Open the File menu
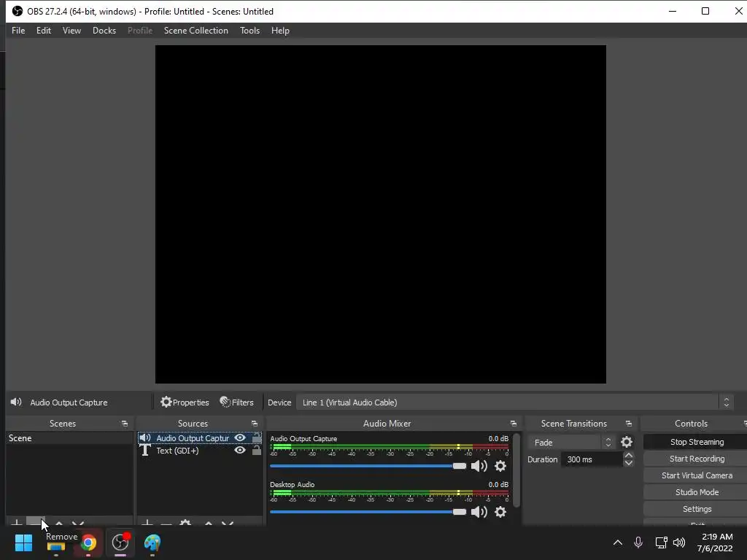The height and width of the screenshot is (560, 747). (18, 31)
